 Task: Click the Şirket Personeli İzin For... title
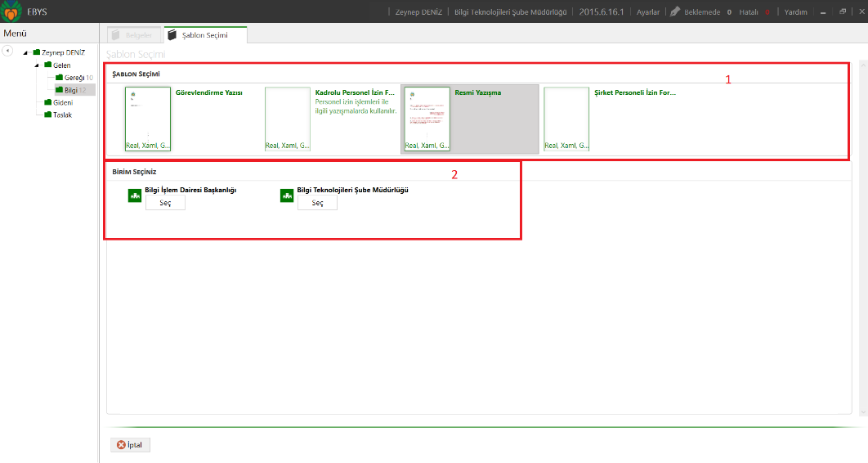click(x=635, y=92)
